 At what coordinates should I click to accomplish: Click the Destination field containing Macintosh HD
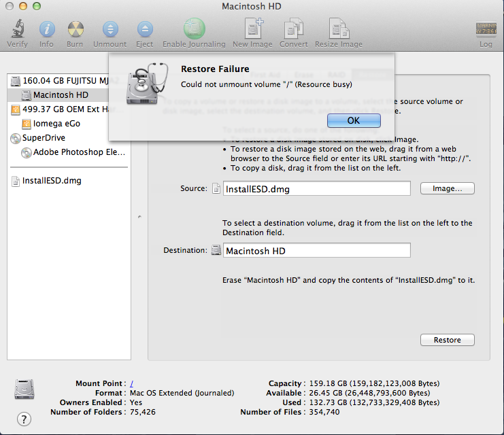[316, 250]
